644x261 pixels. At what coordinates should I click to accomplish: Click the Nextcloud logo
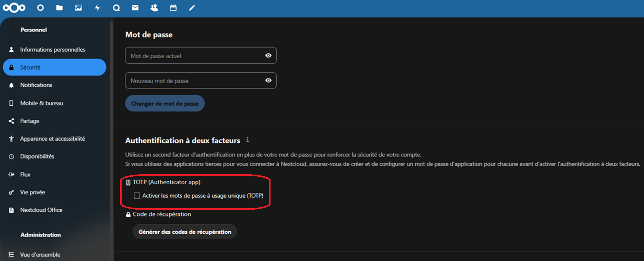pos(14,8)
